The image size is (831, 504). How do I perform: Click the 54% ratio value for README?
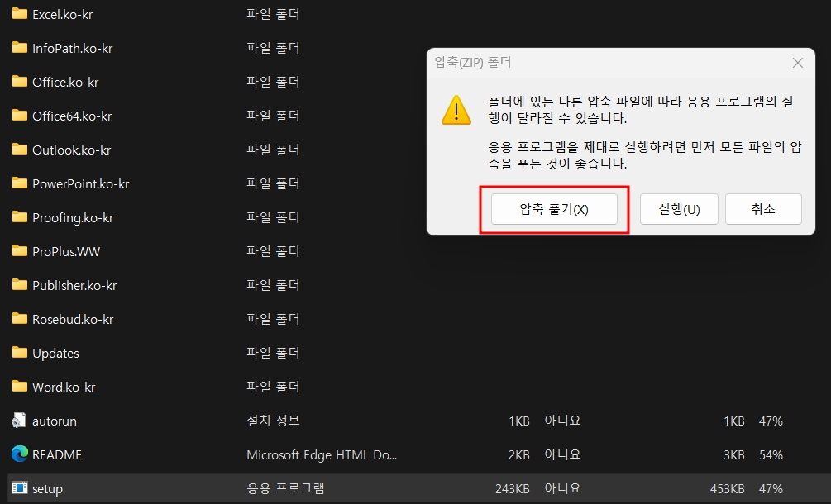[771, 455]
